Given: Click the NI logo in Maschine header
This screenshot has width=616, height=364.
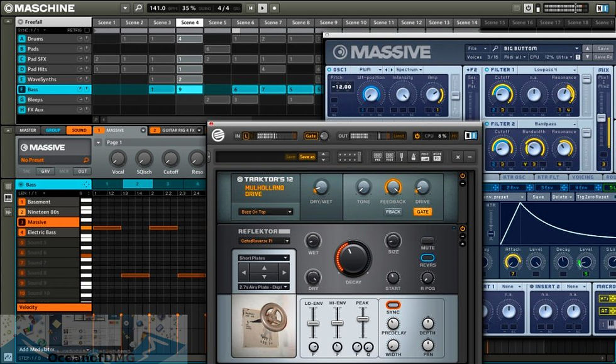Looking at the screenshot, I should [x=602, y=8].
